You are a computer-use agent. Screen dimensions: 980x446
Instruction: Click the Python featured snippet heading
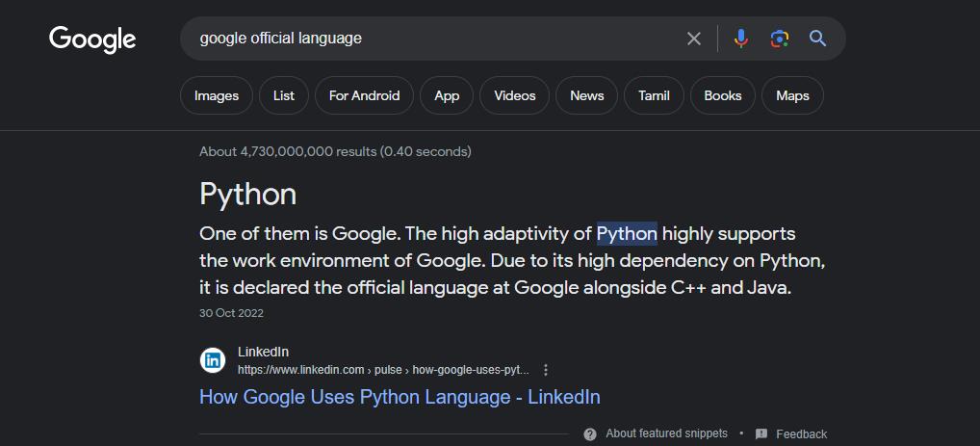point(248,195)
